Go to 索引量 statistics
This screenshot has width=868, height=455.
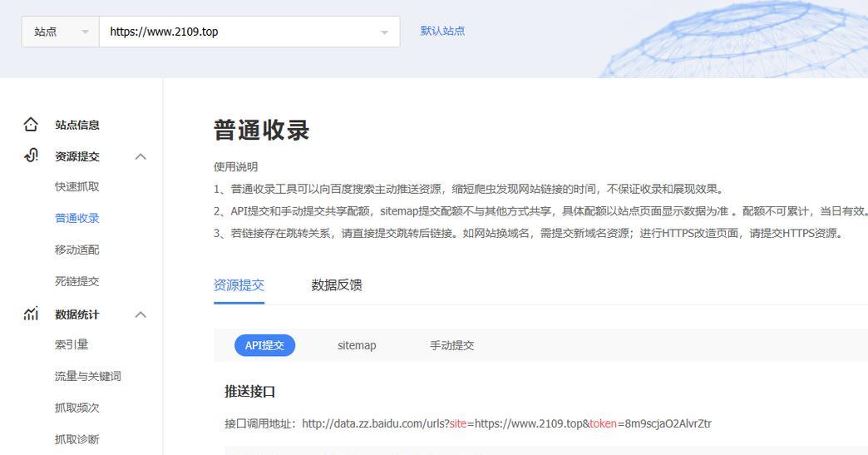point(72,344)
